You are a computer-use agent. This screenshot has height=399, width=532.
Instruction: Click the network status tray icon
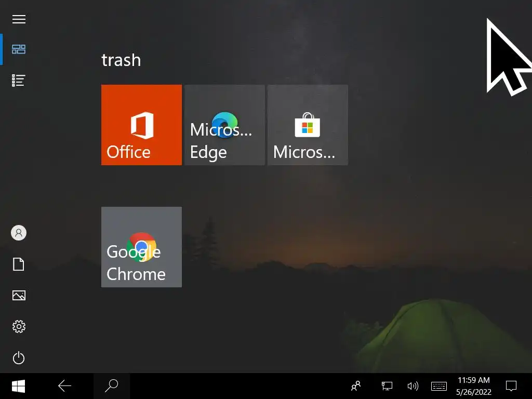(387, 386)
